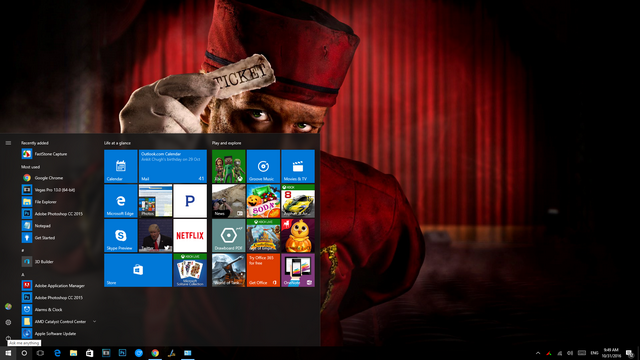Click the 'A' letter group header
640x360 pixels.
[22, 274]
